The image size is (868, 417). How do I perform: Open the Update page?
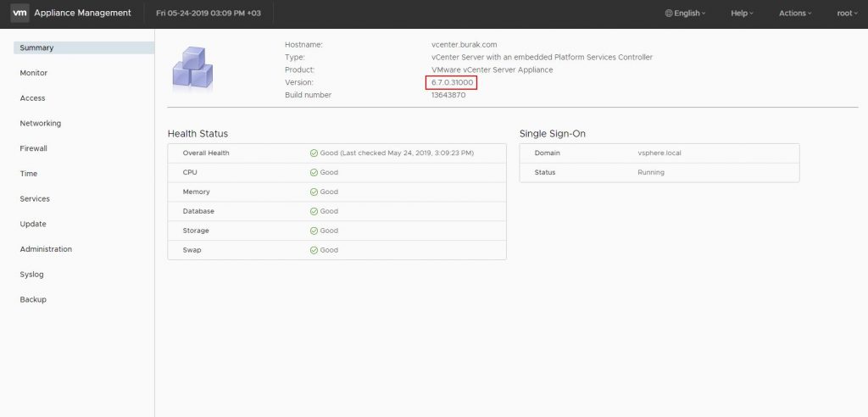click(x=33, y=224)
